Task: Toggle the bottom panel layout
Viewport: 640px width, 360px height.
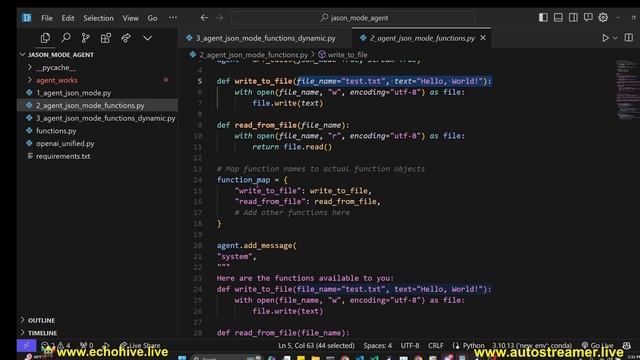Action: coord(558,18)
